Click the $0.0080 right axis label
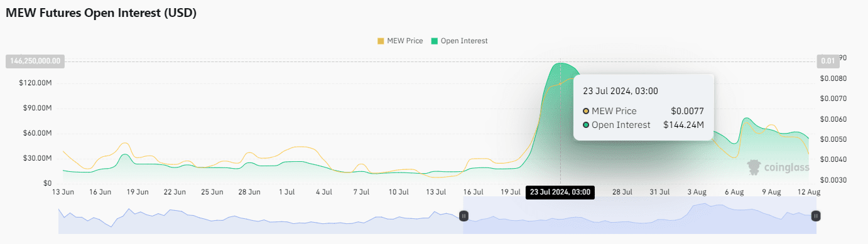 (833, 78)
